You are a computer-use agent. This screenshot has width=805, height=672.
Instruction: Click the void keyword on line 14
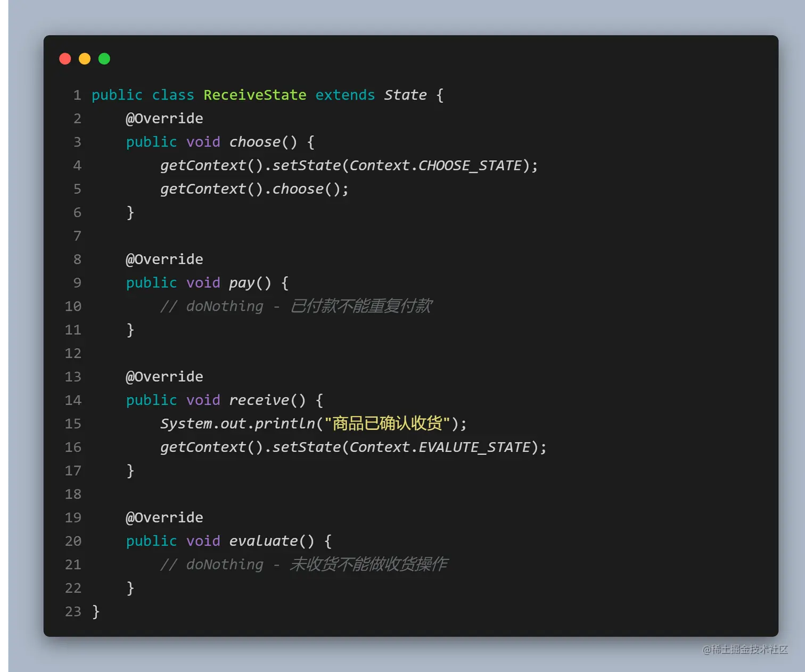203,400
